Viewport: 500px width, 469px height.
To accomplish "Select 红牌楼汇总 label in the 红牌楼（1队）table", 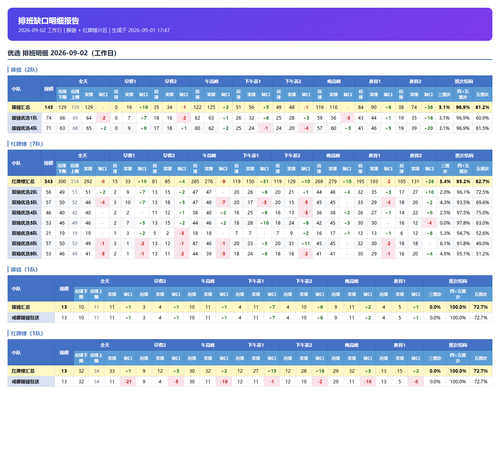I will coord(23,371).
